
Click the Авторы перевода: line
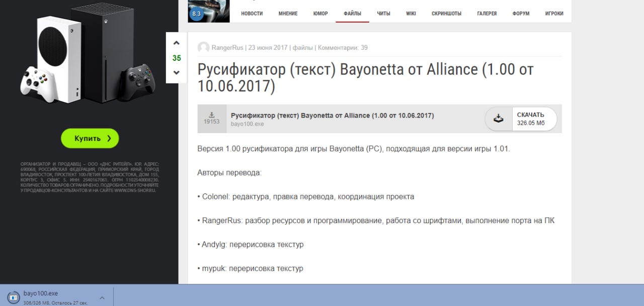click(229, 173)
